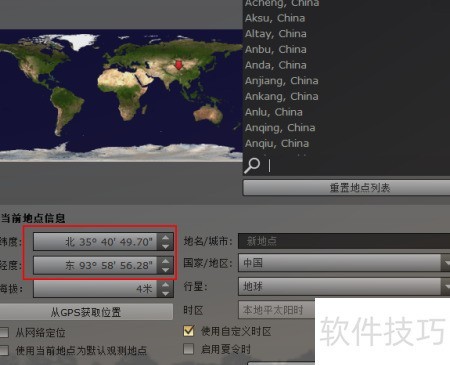Click the 地名/城市 input field

(344, 241)
